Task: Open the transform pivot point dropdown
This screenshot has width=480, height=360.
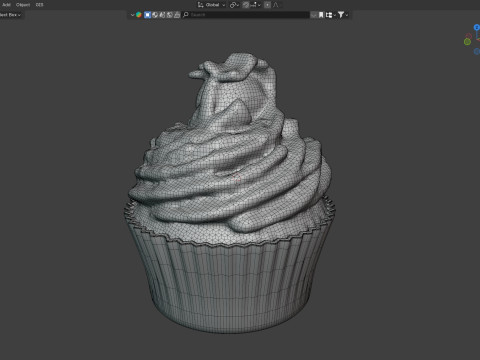Action: [234, 5]
